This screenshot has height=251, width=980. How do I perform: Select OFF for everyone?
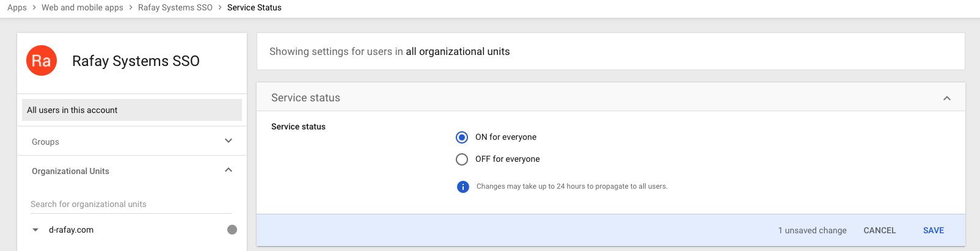click(462, 159)
